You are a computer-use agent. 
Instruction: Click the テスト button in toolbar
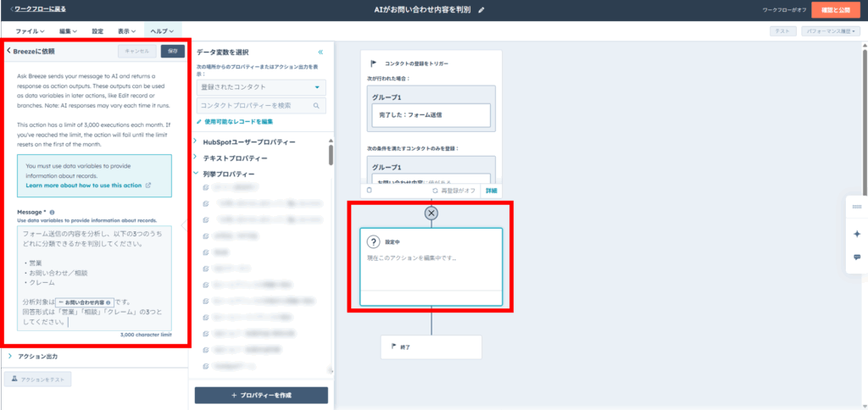[x=782, y=31]
